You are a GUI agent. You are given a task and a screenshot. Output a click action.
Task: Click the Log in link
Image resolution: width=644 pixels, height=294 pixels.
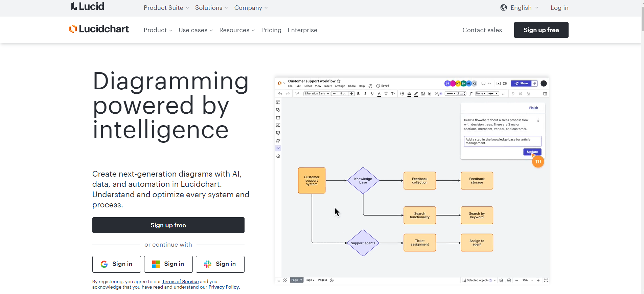[559, 8]
